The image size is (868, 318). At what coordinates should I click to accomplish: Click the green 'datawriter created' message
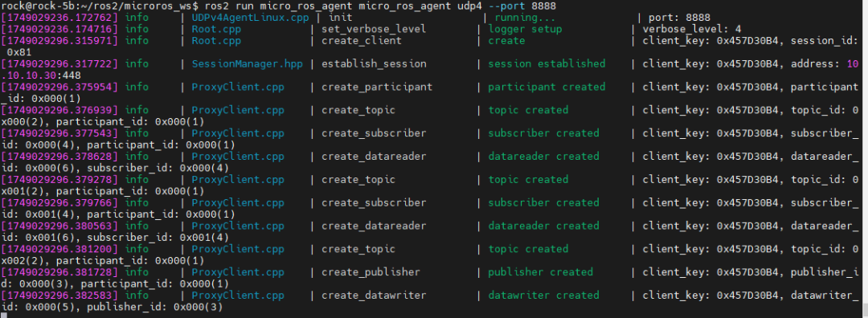543,296
